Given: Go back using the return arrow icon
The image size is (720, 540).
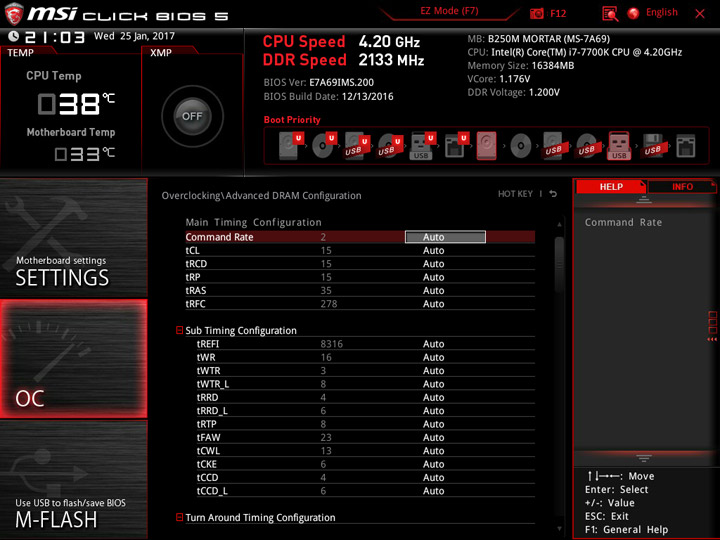Looking at the screenshot, I should click(553, 194).
